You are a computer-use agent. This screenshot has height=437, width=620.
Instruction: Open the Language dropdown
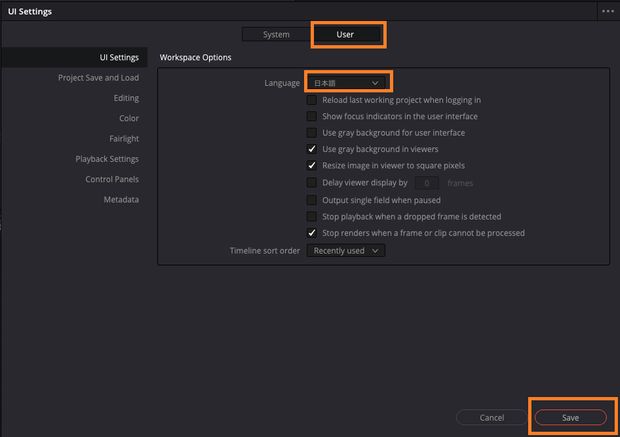[x=346, y=83]
